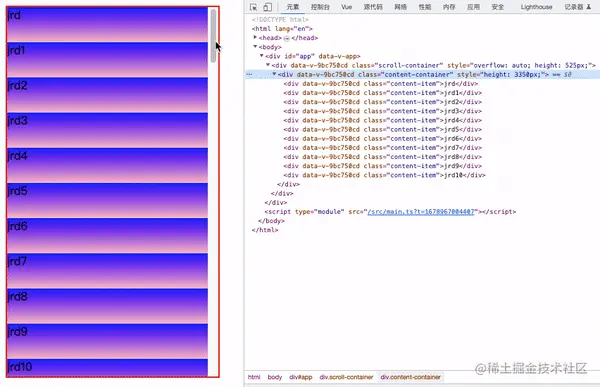Click the list item labeled jrd1
Viewport: 600px width, 387px height.
click(107, 60)
